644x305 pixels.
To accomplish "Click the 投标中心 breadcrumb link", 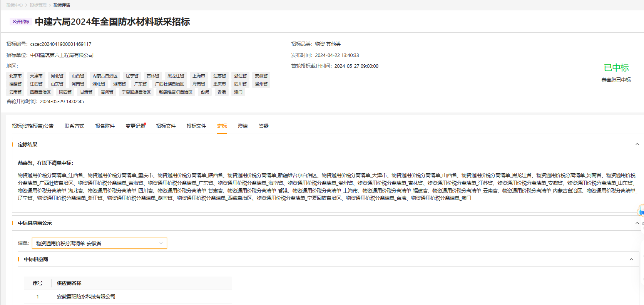I will pyautogui.click(x=15, y=5).
